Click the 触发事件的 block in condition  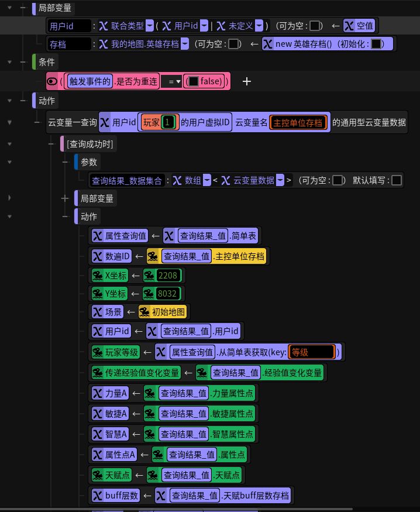tap(89, 81)
